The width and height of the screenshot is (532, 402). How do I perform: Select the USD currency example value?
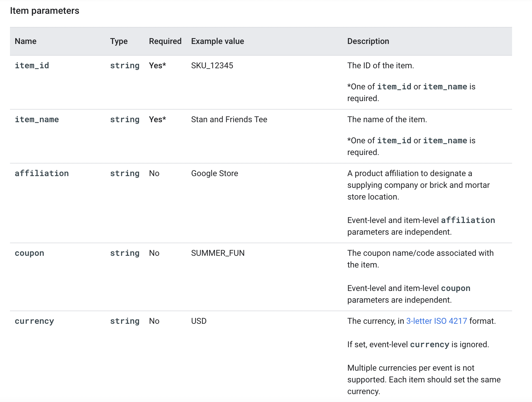click(199, 321)
